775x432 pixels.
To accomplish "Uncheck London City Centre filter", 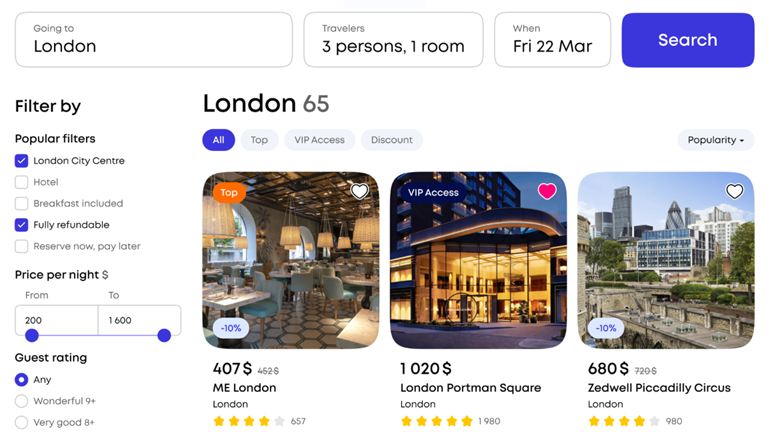I will pyautogui.click(x=21, y=161).
